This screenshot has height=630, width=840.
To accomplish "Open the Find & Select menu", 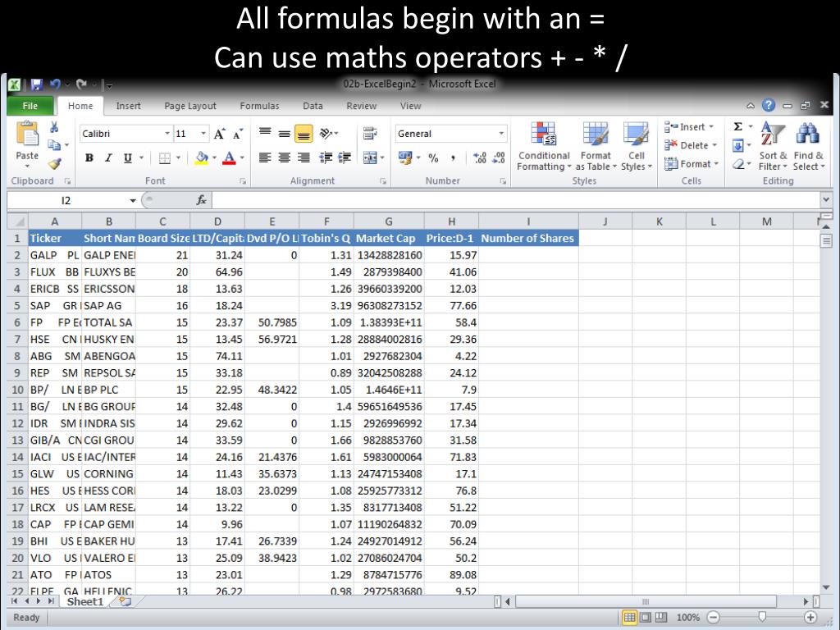I will click(808, 146).
